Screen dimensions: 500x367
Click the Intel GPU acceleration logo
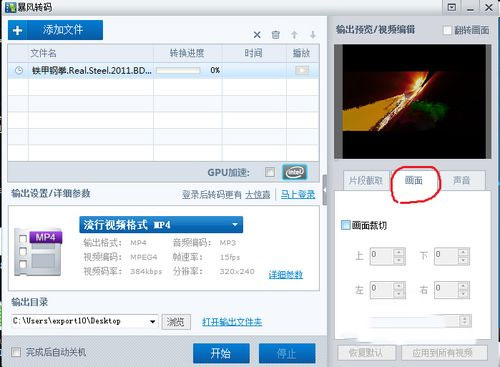295,172
